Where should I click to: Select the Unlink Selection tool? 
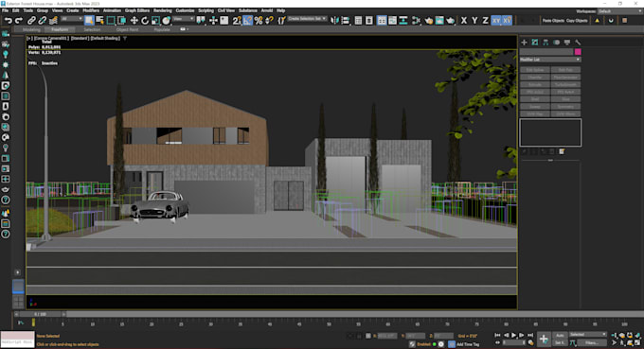click(x=43, y=21)
